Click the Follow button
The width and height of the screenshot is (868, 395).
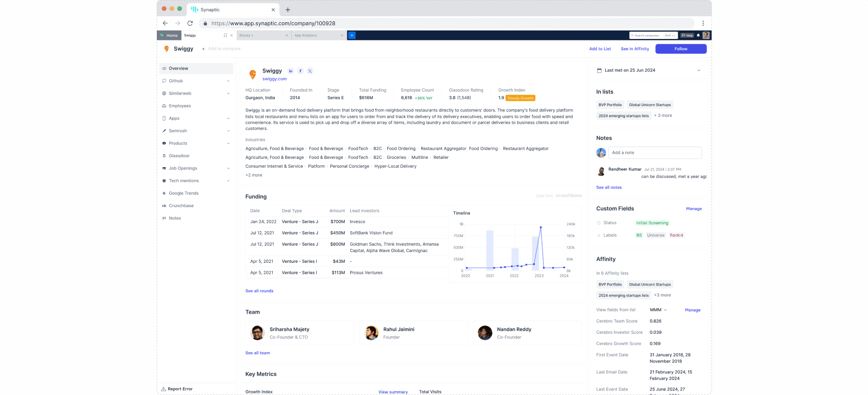coord(681,49)
